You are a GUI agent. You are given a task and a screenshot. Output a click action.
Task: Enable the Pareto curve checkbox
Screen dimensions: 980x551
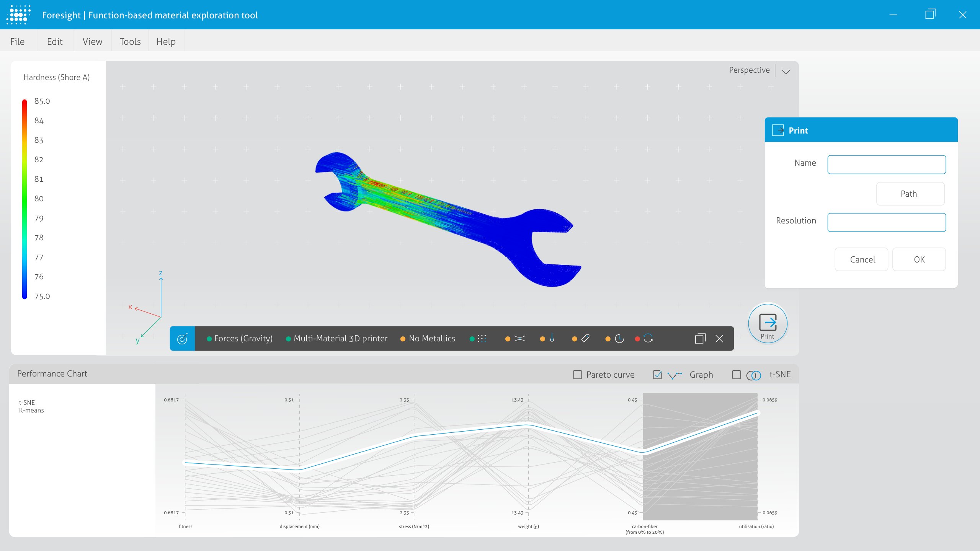pyautogui.click(x=577, y=375)
